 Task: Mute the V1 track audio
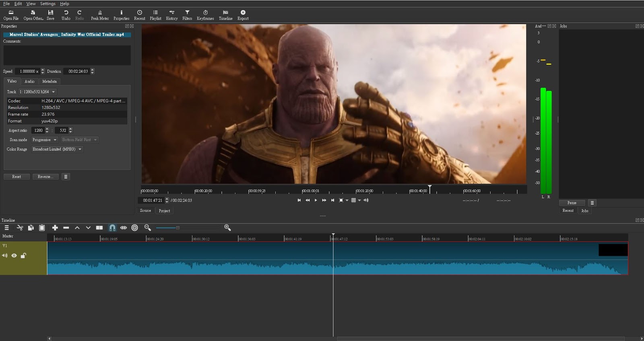coord(5,255)
